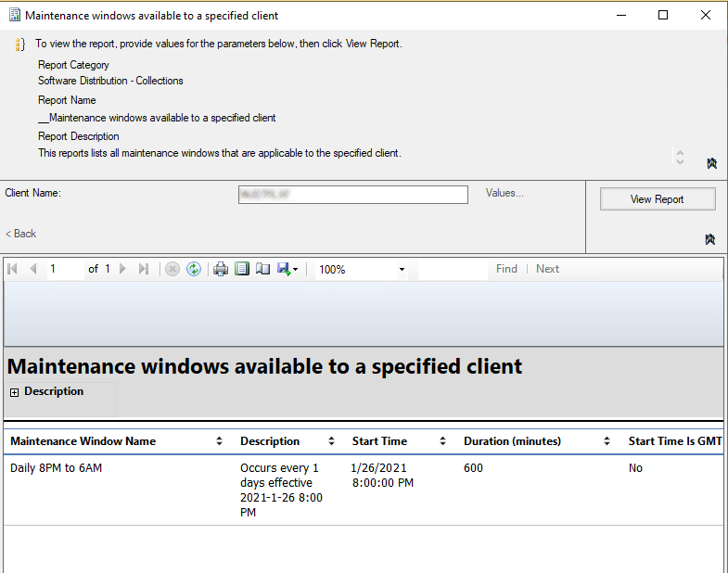
Task: Click the Back link
Action: tap(21, 234)
